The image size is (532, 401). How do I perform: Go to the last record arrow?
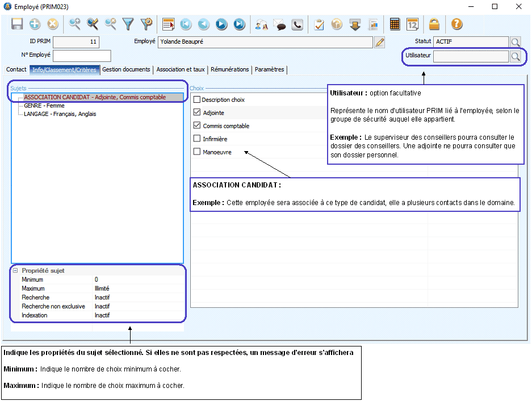[x=239, y=24]
